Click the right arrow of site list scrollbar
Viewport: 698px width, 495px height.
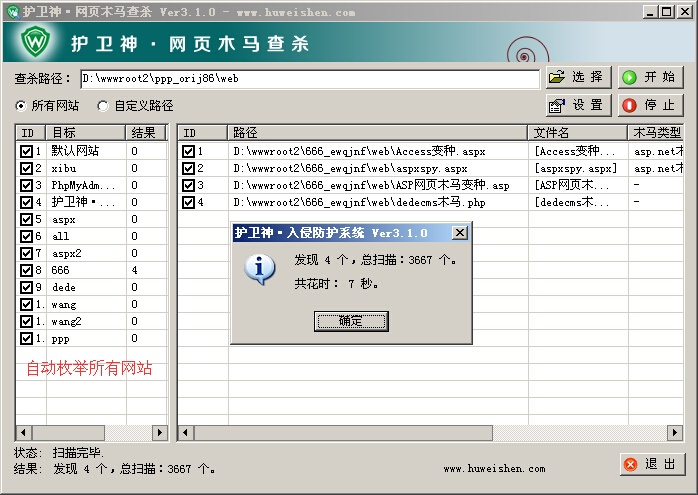click(x=160, y=432)
